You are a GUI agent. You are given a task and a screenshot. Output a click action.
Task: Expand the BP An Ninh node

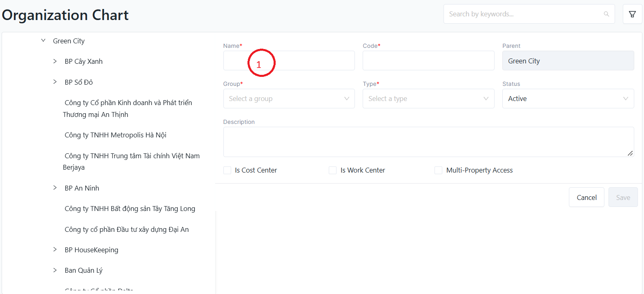(x=55, y=188)
